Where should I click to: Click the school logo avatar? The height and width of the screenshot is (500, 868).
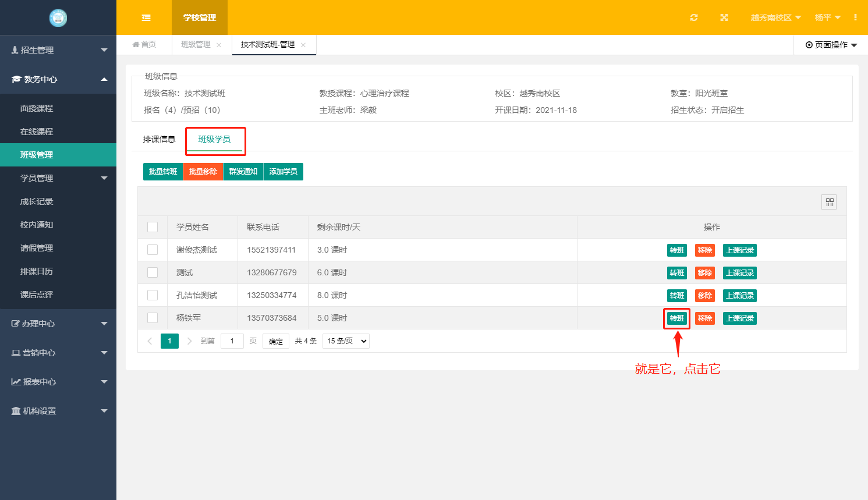coord(58,18)
